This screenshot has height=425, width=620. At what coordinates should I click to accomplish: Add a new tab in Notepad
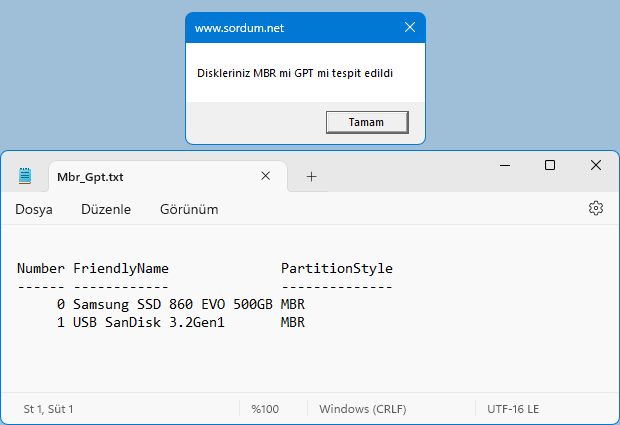[312, 176]
